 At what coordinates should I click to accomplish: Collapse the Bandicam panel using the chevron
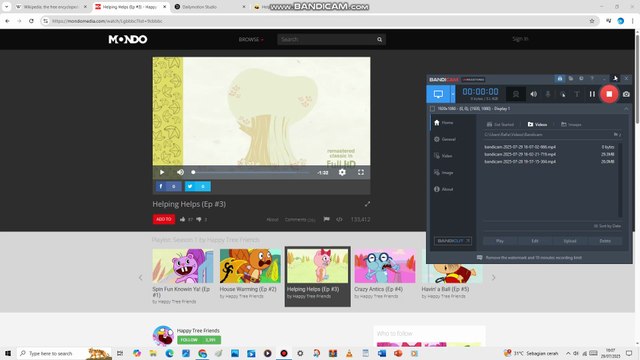[x=626, y=109]
